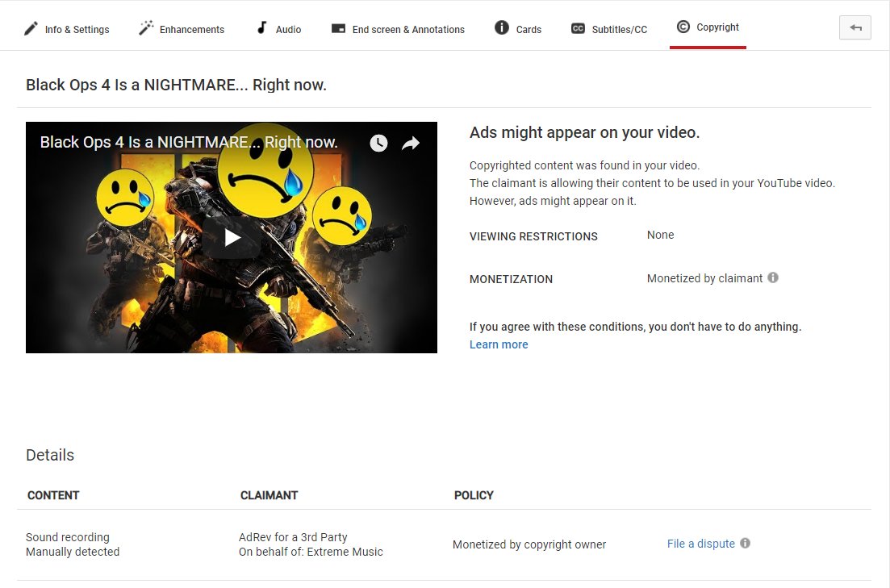The width and height of the screenshot is (890, 588).
Task: Select the Cards tab
Action: tap(518, 28)
